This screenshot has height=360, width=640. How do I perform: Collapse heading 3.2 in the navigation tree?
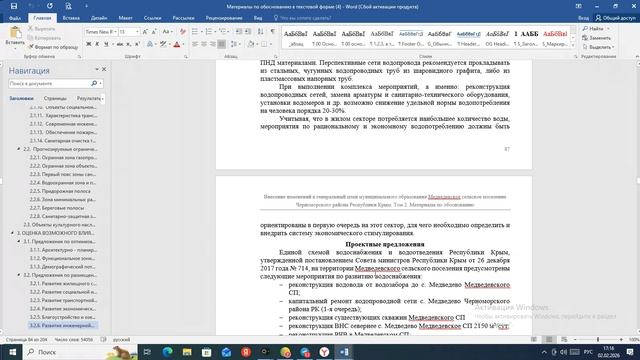(19, 275)
